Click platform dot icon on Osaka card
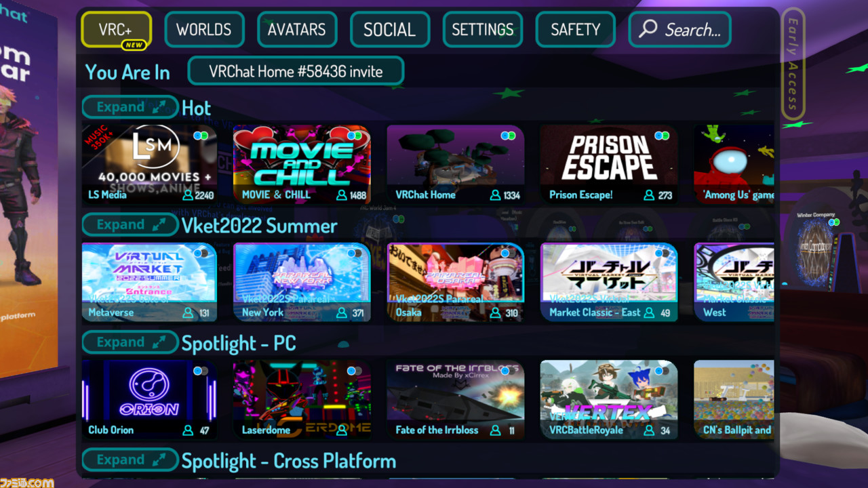Image resolution: width=868 pixels, height=488 pixels. (506, 253)
